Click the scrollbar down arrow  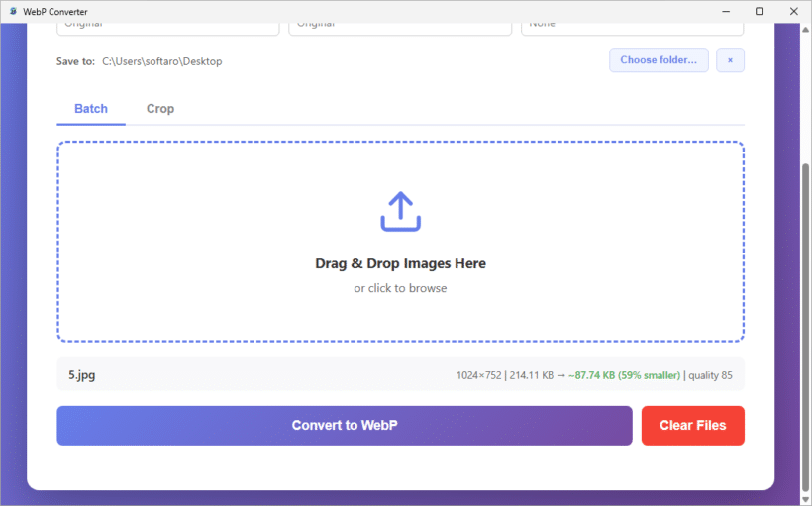(x=805, y=500)
